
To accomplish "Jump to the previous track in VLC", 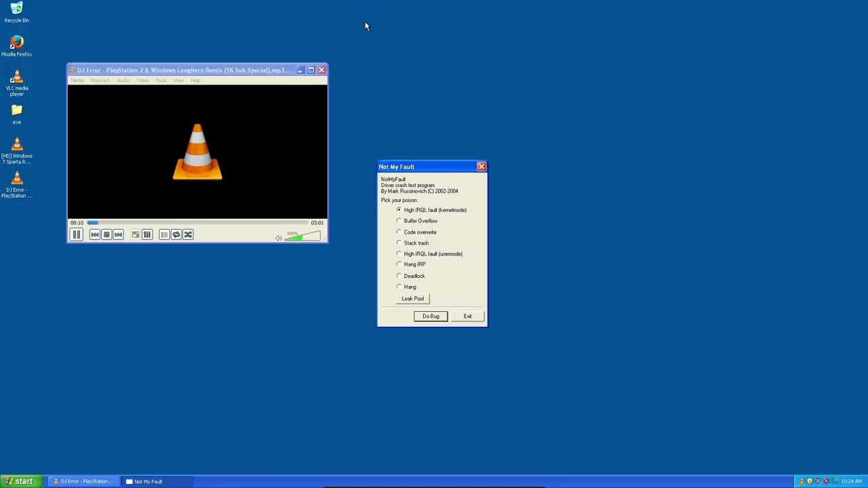I will pyautogui.click(x=95, y=235).
